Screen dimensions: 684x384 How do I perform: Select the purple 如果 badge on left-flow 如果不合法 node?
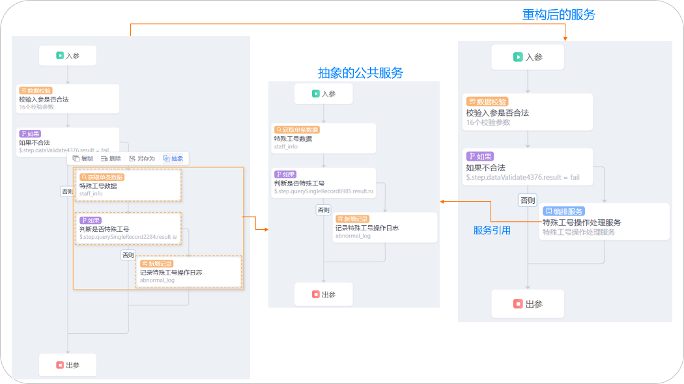30,134
